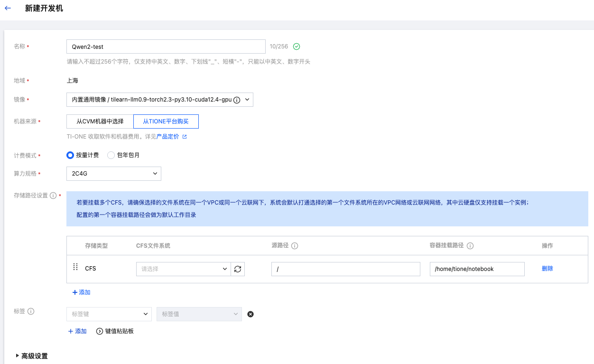Select the 包年包月 billing mode
This screenshot has height=364, width=594.
coord(111,155)
